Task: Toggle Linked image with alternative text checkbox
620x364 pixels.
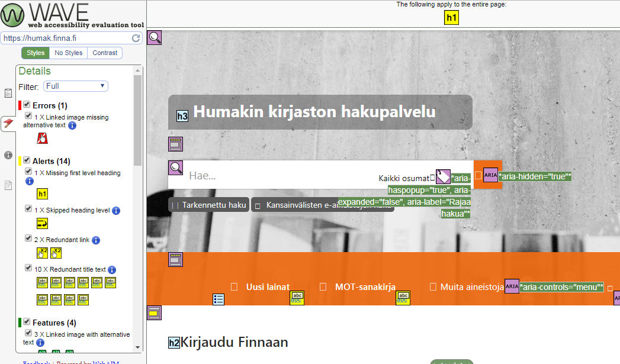Action: pos(28,333)
